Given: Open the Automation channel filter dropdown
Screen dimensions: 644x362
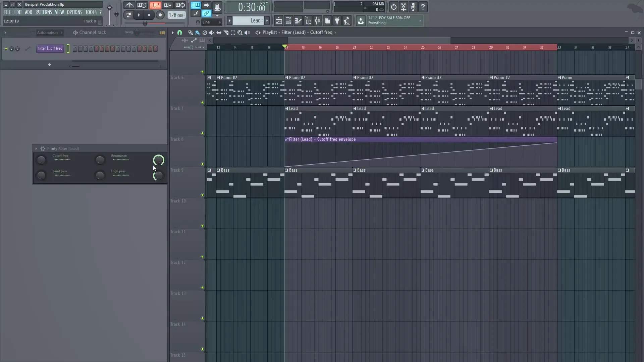Looking at the screenshot, I should point(49,33).
